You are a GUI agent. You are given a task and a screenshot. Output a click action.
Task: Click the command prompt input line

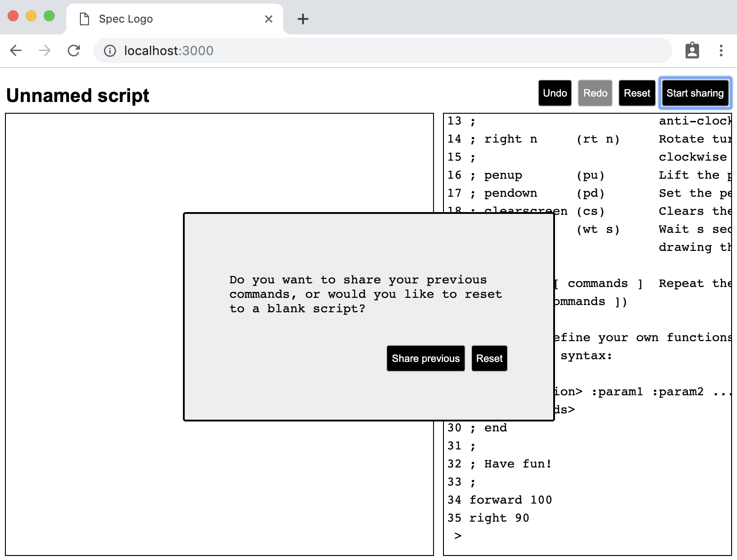click(x=587, y=536)
